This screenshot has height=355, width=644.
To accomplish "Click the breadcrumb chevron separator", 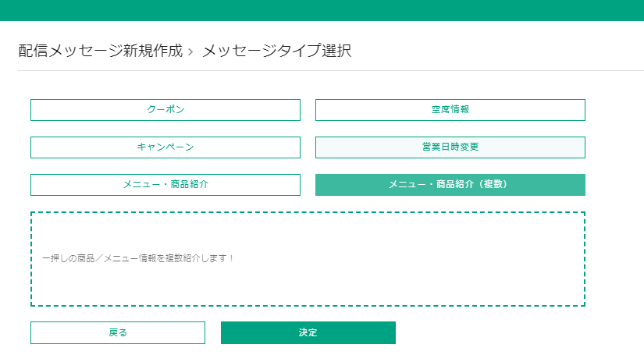I will (191, 52).
